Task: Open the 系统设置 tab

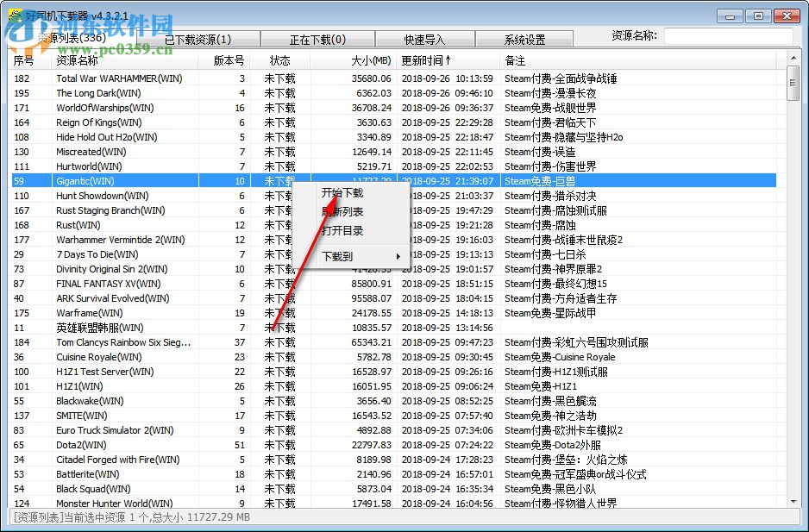Action: 524,40
